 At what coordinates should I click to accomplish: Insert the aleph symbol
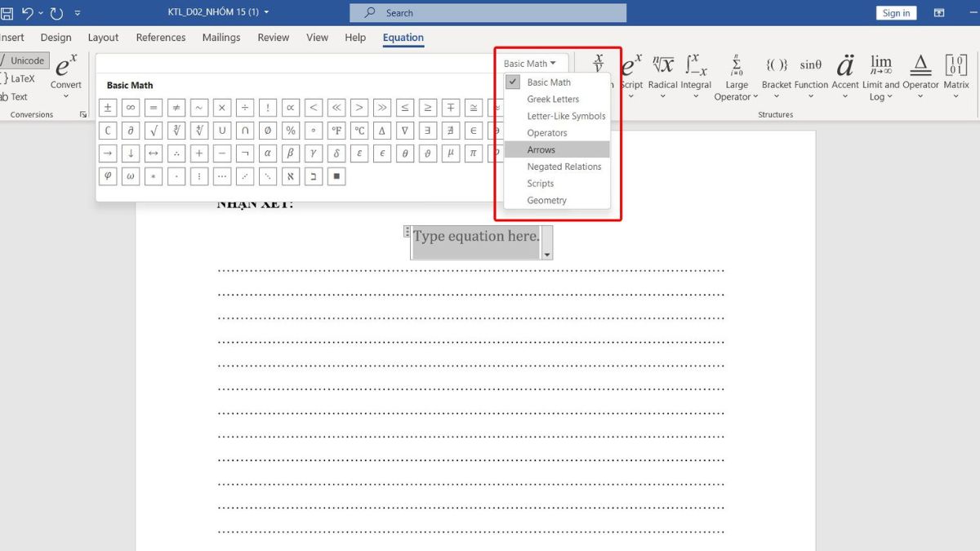pos(291,176)
